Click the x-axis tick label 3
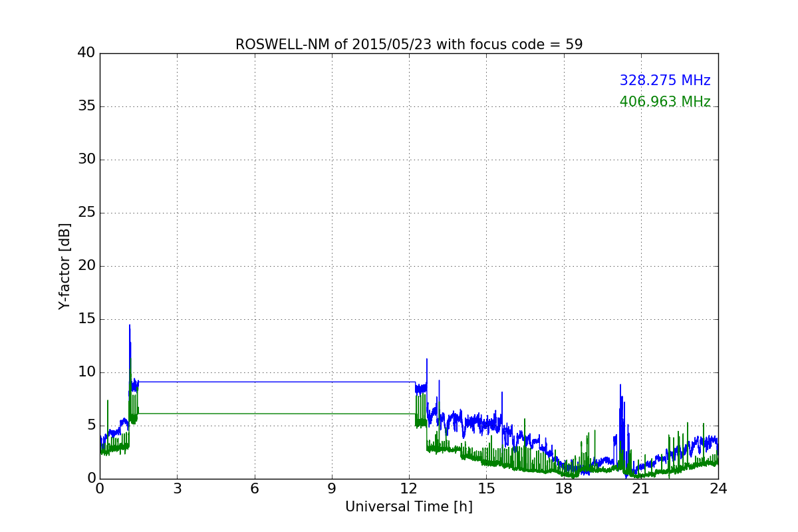This screenshot has width=798, height=532. click(x=177, y=488)
